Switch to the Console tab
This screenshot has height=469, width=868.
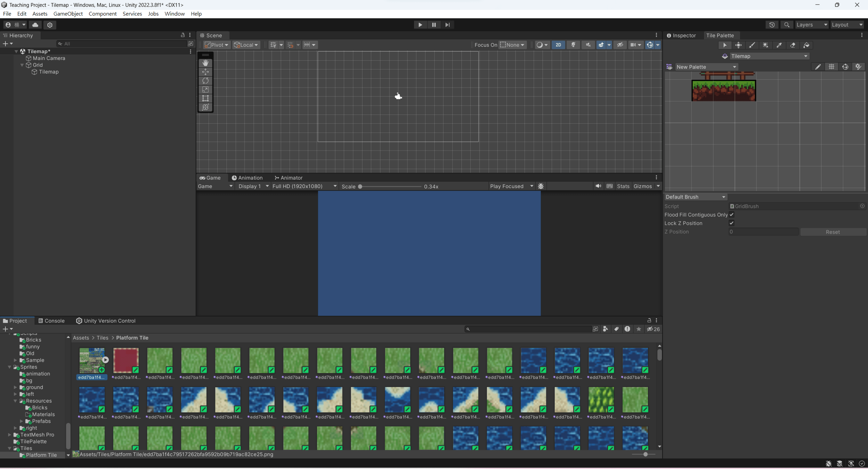[x=51, y=321]
